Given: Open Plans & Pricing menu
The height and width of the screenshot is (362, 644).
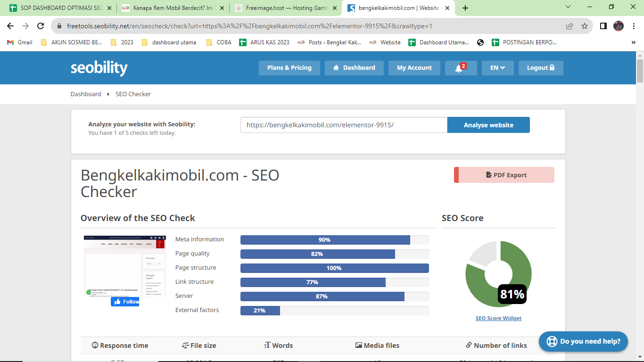Looking at the screenshot, I should (289, 68).
